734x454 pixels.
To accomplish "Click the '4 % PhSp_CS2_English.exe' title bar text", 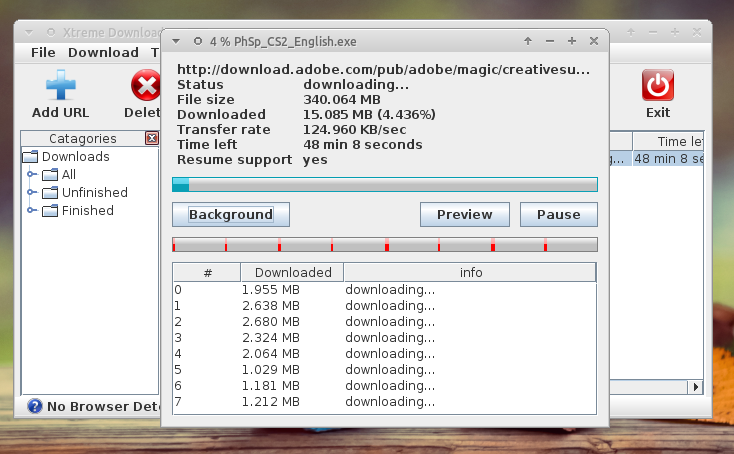I will pos(283,42).
